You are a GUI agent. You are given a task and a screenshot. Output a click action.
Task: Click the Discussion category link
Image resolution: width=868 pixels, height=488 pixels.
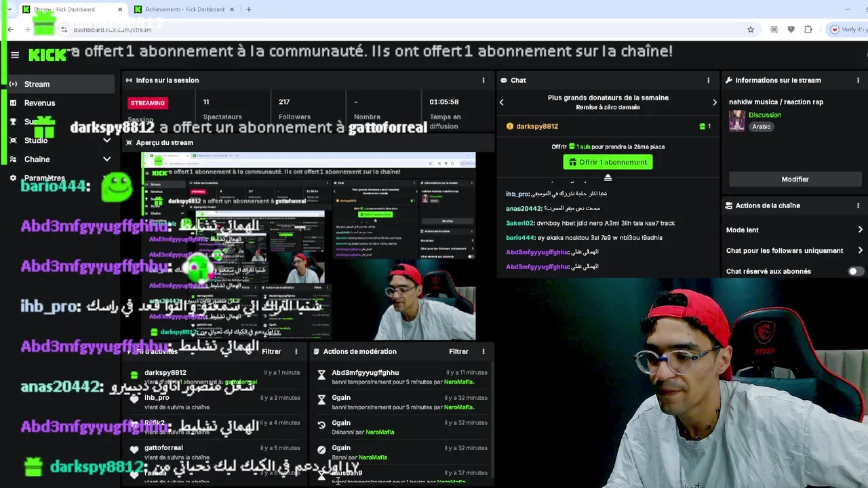[765, 115]
